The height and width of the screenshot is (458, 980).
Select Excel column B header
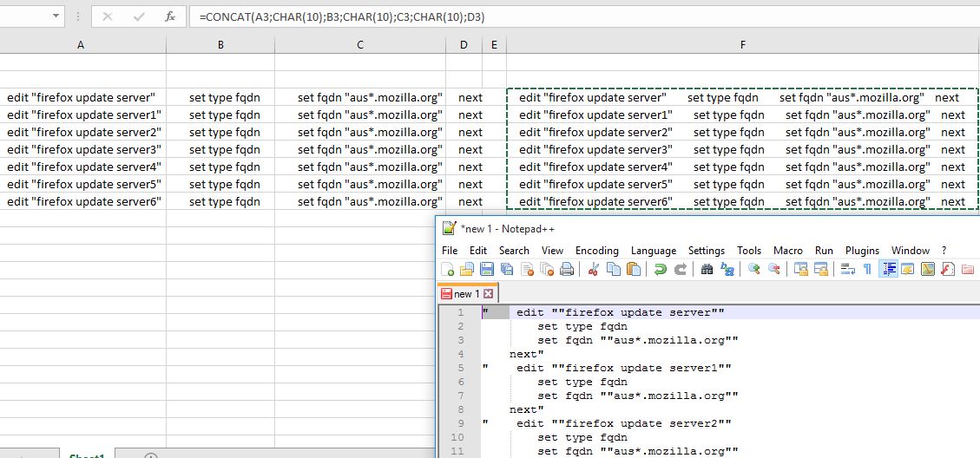click(220, 45)
